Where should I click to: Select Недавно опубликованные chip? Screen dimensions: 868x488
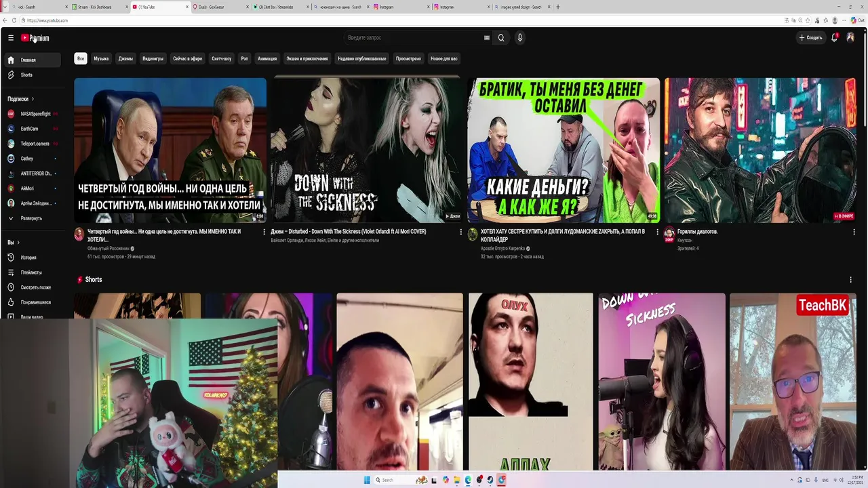click(x=362, y=59)
